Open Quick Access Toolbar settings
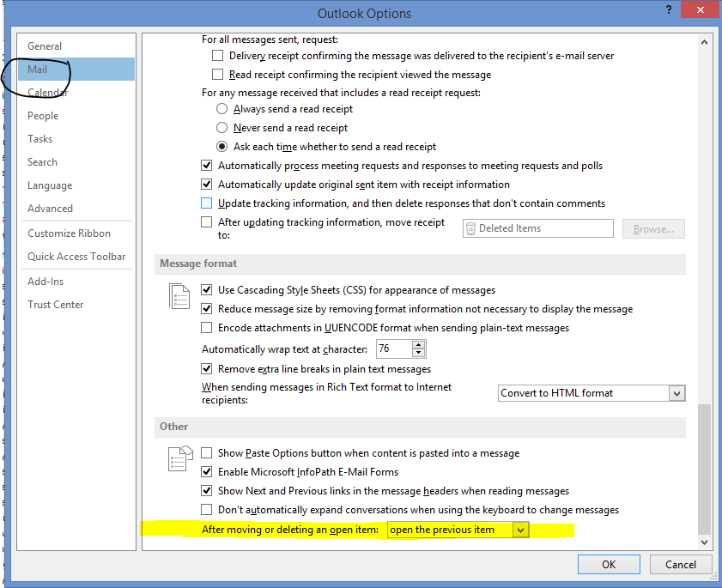The image size is (722, 588). coord(76,257)
